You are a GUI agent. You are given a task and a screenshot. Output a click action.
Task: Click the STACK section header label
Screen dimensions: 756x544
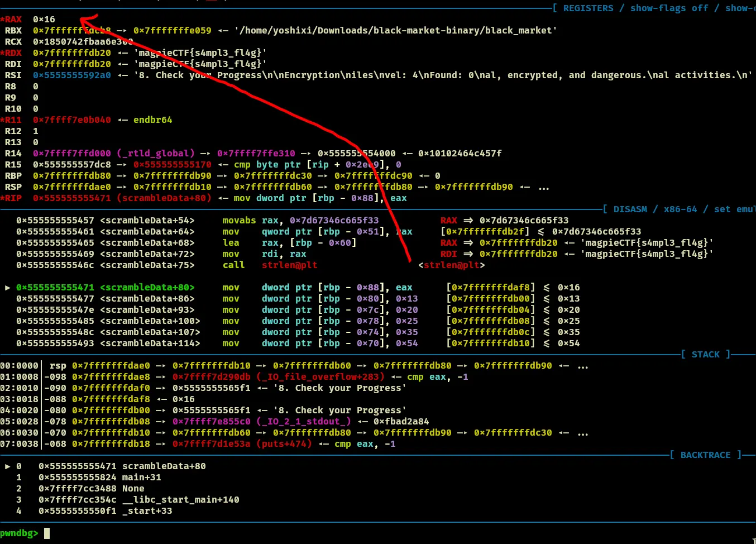pos(705,355)
